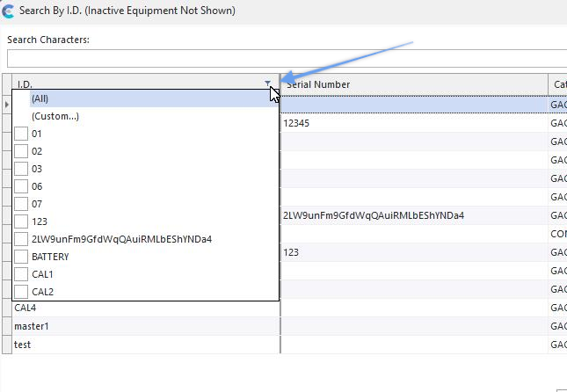The height and width of the screenshot is (392, 567).
Task: Select the current row indicator arrow
Action: pos(7,105)
